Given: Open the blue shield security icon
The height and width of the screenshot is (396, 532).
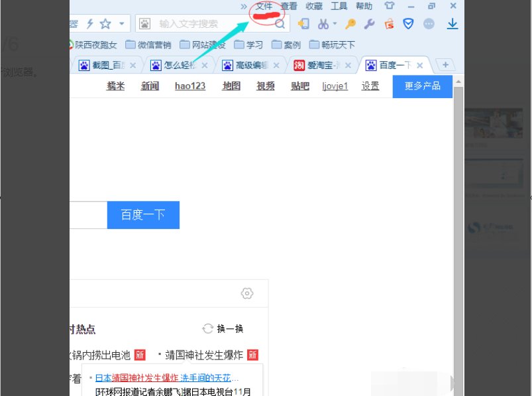Looking at the screenshot, I should click(409, 23).
